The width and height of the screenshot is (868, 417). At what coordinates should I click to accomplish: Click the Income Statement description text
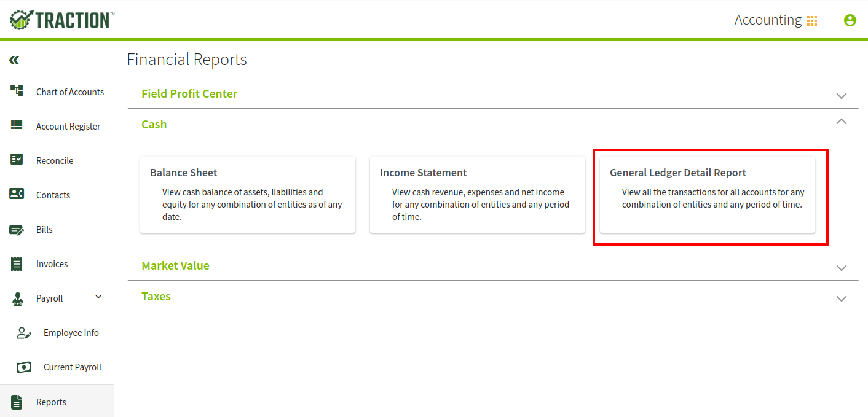tap(481, 205)
